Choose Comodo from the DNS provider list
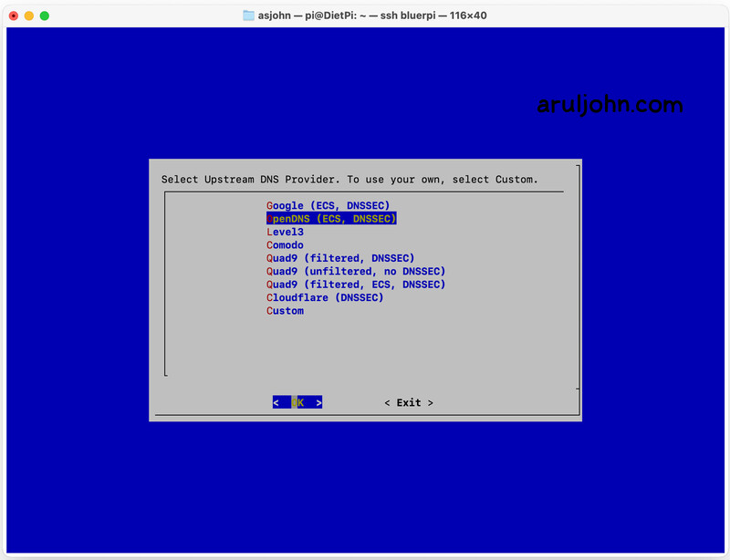This screenshot has width=730, height=560. [285, 244]
